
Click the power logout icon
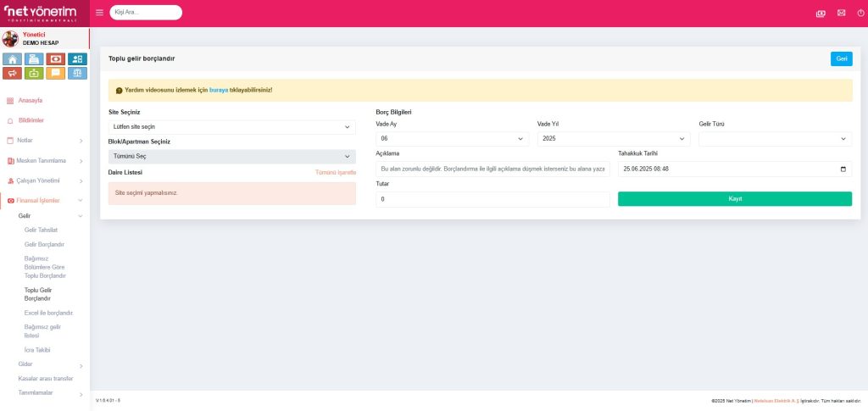(x=860, y=13)
